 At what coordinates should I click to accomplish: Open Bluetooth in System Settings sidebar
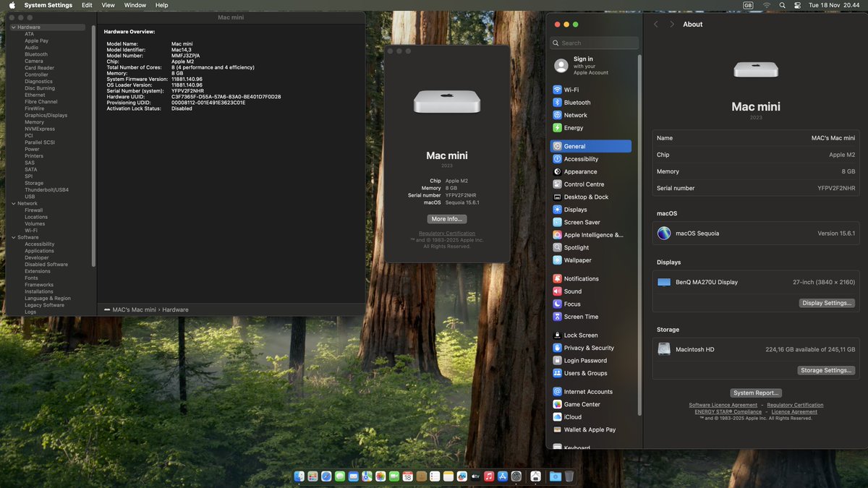pos(591,103)
